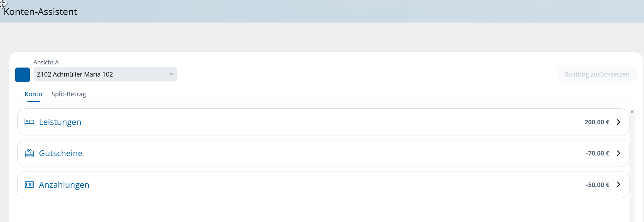Image resolution: width=644 pixels, height=222 pixels.
Task: Click the gift voucher icon beside Gutscheine
Action: pyautogui.click(x=29, y=153)
